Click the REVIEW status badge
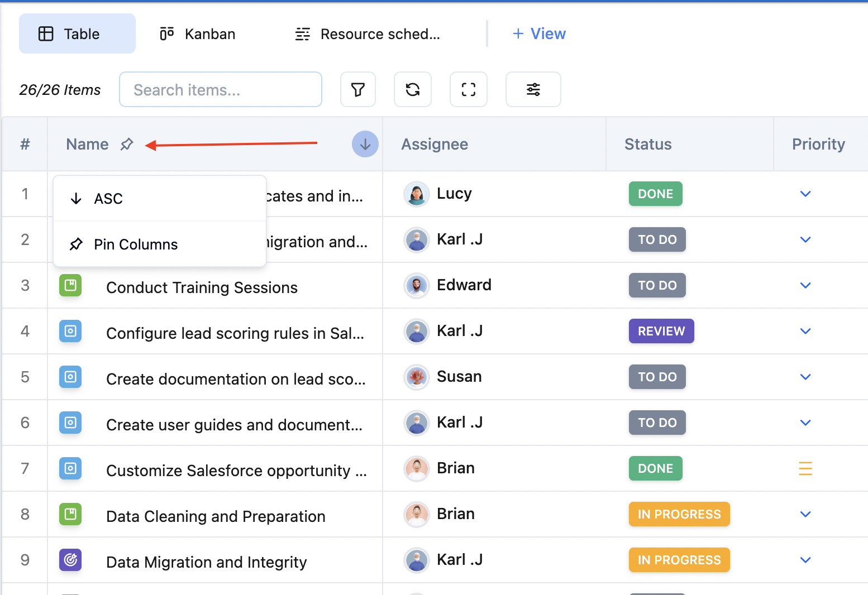Screen dimensions: 868x595 pyautogui.click(x=661, y=331)
